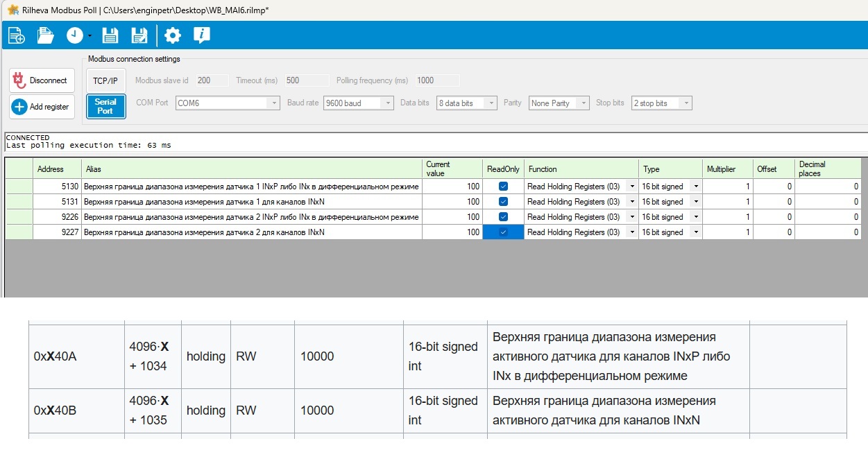
Task: Expand the Type dropdown for address 9227
Action: (695, 232)
